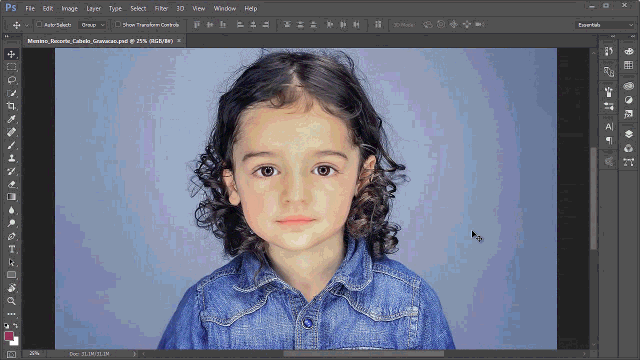Select the Lasso tool
Image resolution: width=640 pixels, height=360 pixels.
pos(11,80)
